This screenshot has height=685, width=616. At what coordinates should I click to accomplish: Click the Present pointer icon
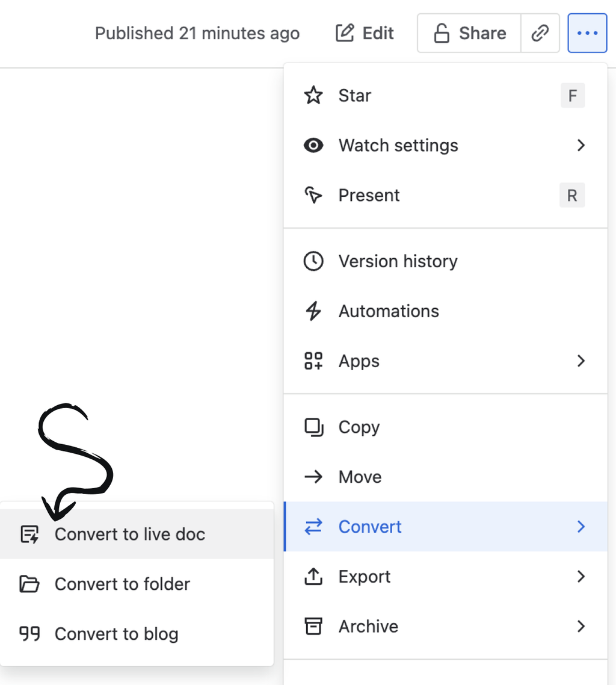click(x=313, y=195)
